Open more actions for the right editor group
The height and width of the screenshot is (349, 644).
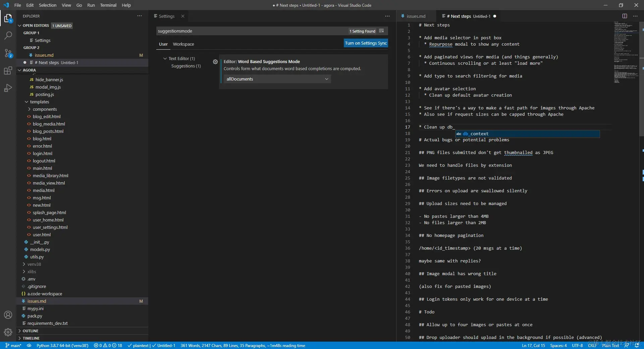pos(635,16)
